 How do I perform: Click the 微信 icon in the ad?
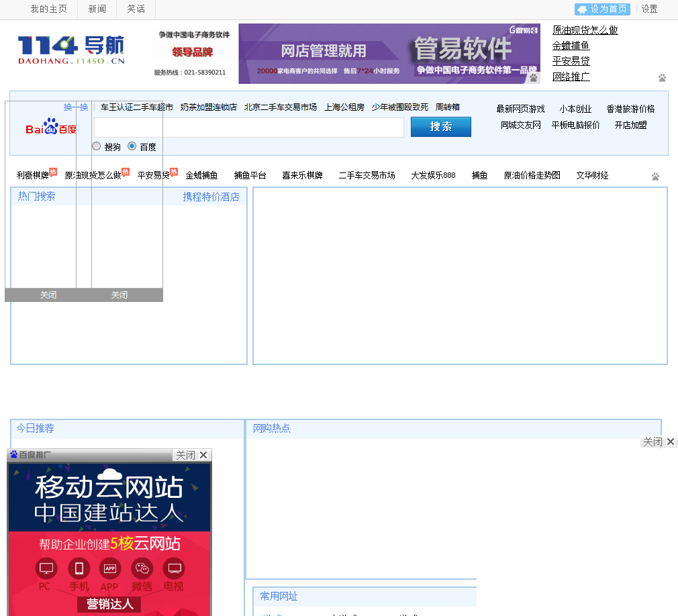(142, 568)
